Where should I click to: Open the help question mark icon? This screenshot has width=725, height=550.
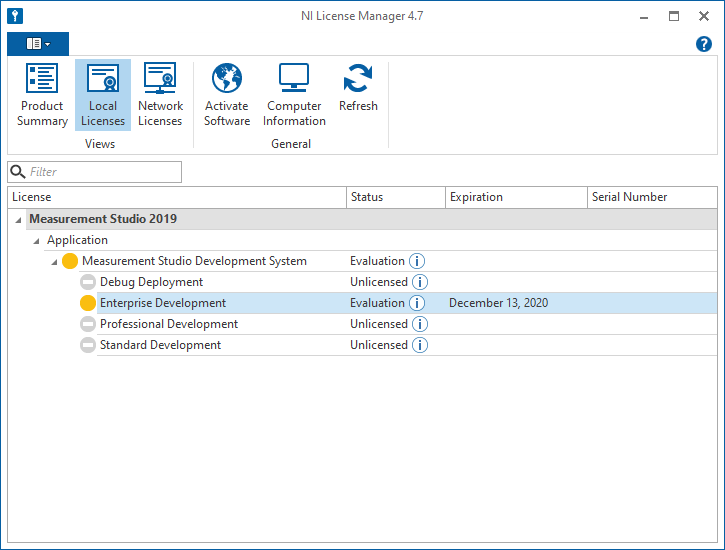(x=704, y=44)
